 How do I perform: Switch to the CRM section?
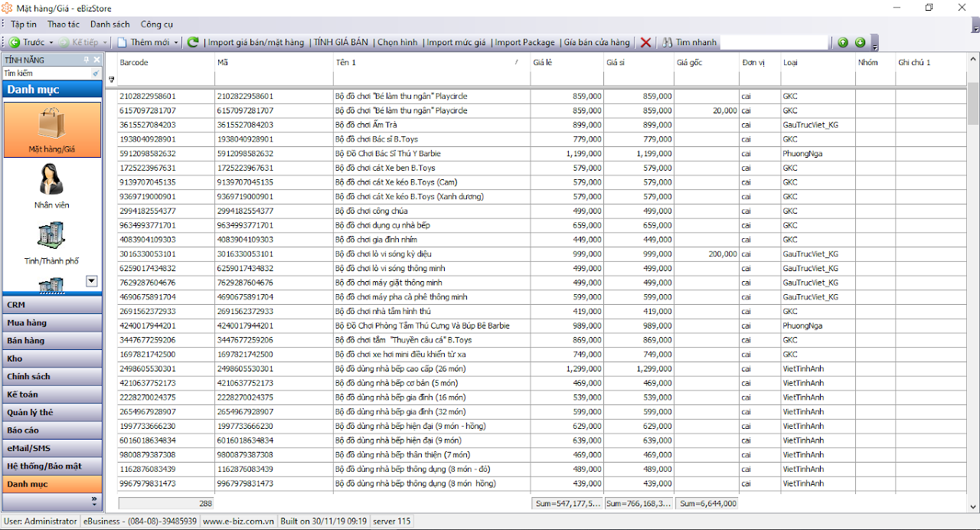tap(52, 305)
